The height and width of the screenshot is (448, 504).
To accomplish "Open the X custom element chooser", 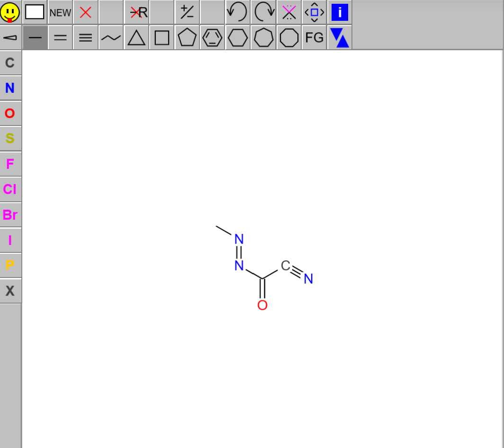I will (10, 291).
